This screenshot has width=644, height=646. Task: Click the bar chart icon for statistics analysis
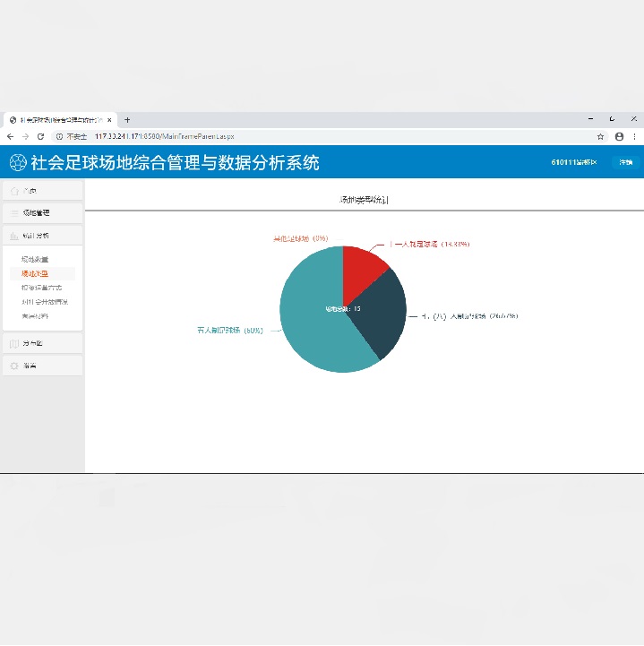pyautogui.click(x=14, y=236)
